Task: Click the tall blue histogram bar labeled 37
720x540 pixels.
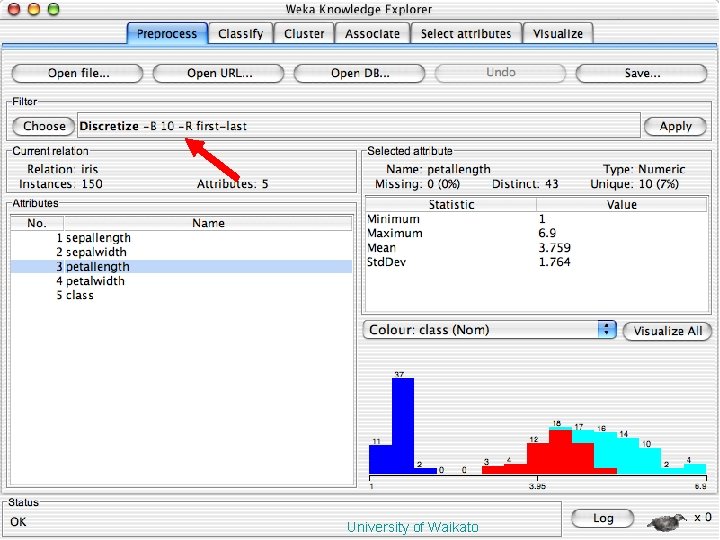Action: [x=403, y=426]
